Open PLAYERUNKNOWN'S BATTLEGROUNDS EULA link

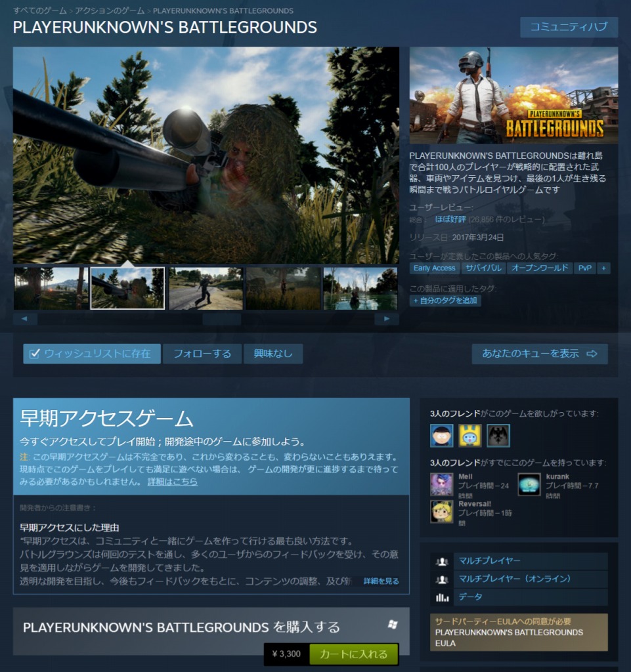click(x=509, y=638)
